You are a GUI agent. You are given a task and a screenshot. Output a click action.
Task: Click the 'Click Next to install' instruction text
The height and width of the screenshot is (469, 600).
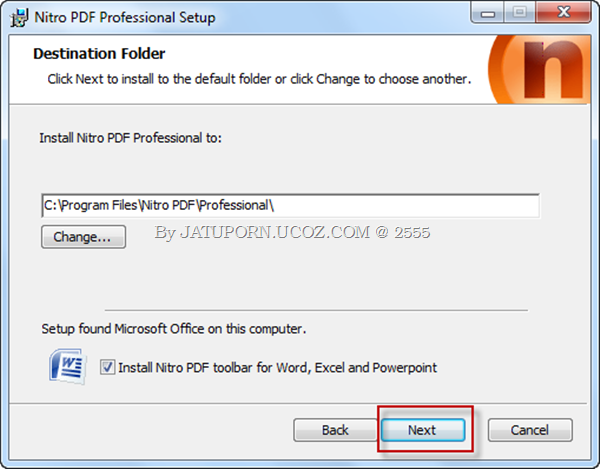point(259,79)
